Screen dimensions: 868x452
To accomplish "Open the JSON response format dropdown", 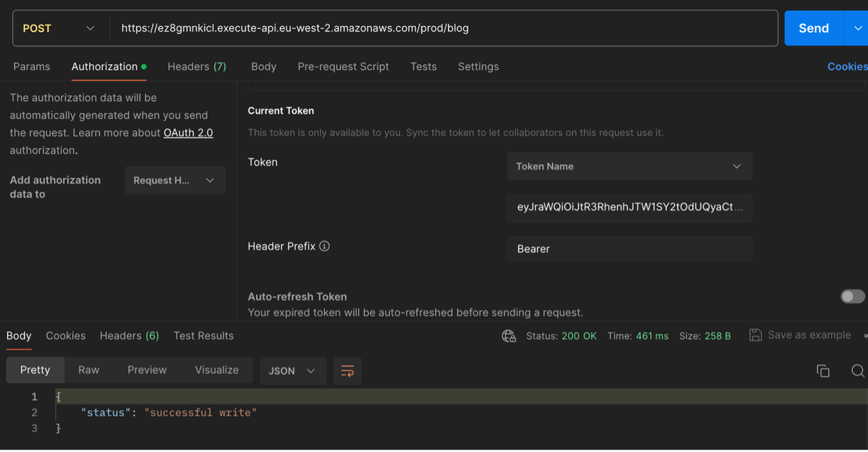I will pyautogui.click(x=293, y=370).
